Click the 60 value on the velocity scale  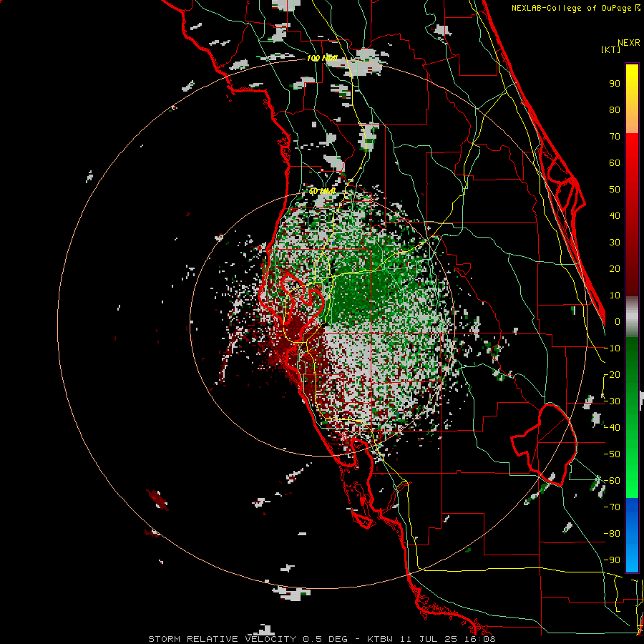click(x=615, y=162)
